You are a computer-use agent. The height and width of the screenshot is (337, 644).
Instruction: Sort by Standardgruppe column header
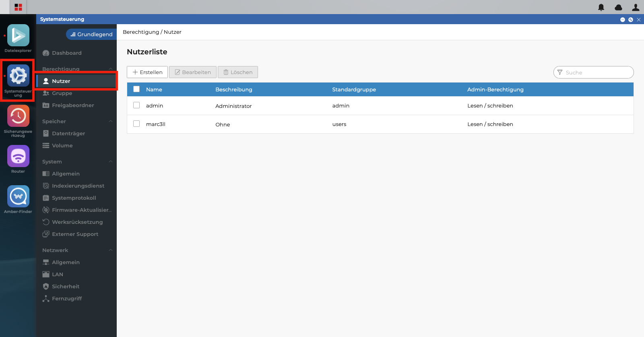click(354, 89)
